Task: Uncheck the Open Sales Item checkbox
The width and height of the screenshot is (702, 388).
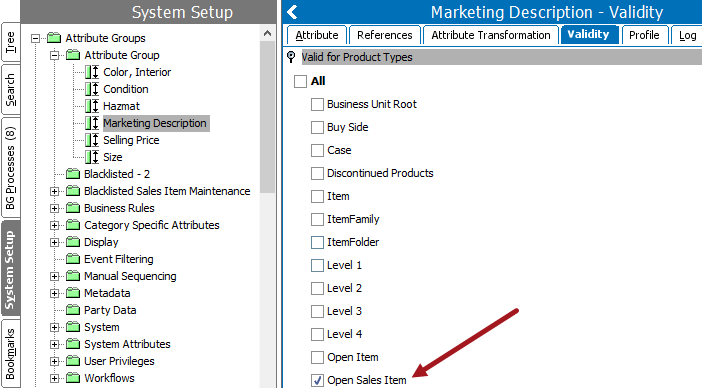Action: 317,380
